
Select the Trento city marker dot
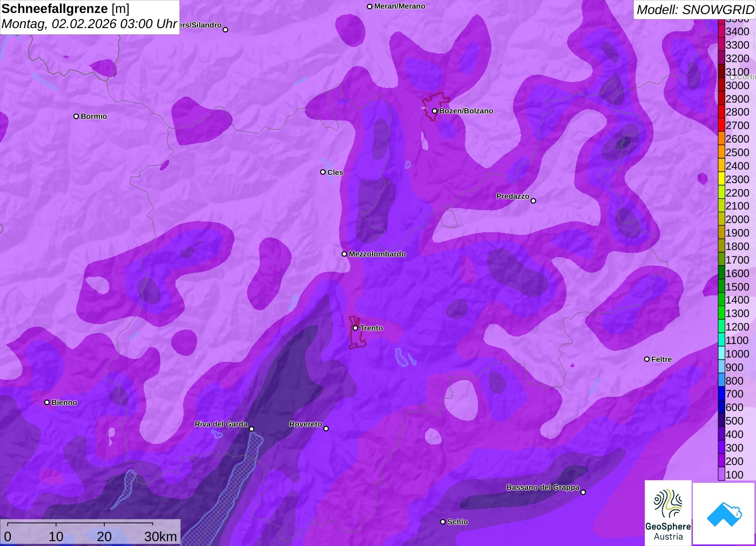(355, 328)
